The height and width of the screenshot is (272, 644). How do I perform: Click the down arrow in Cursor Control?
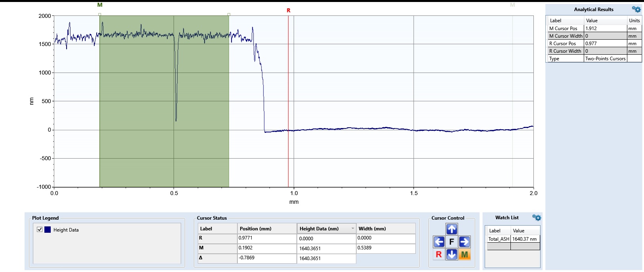pyautogui.click(x=451, y=255)
